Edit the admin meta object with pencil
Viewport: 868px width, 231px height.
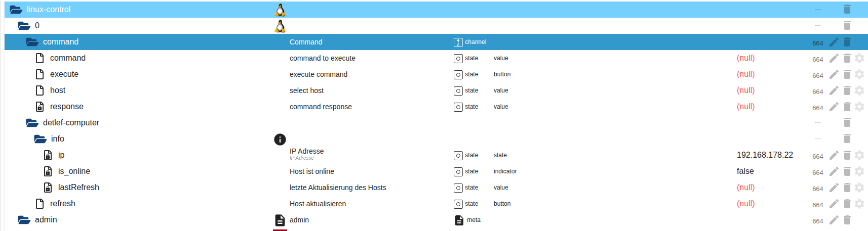point(834,220)
